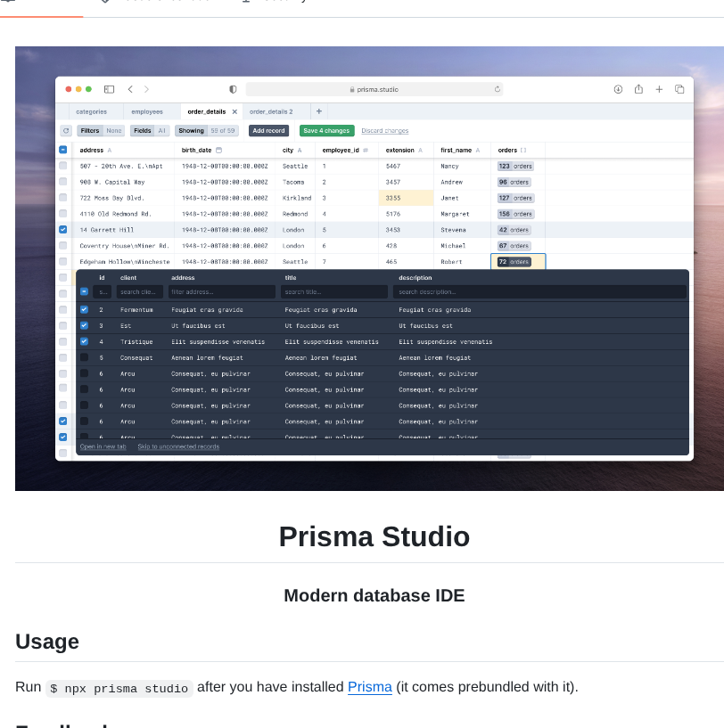The height and width of the screenshot is (728, 724).
Task: Click the share icon in the browser toolbar
Action: click(638, 89)
